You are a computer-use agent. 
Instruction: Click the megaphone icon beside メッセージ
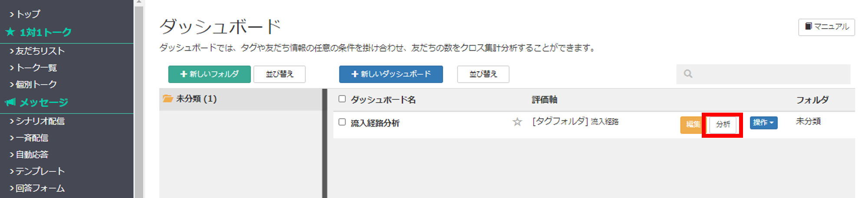pos(10,102)
